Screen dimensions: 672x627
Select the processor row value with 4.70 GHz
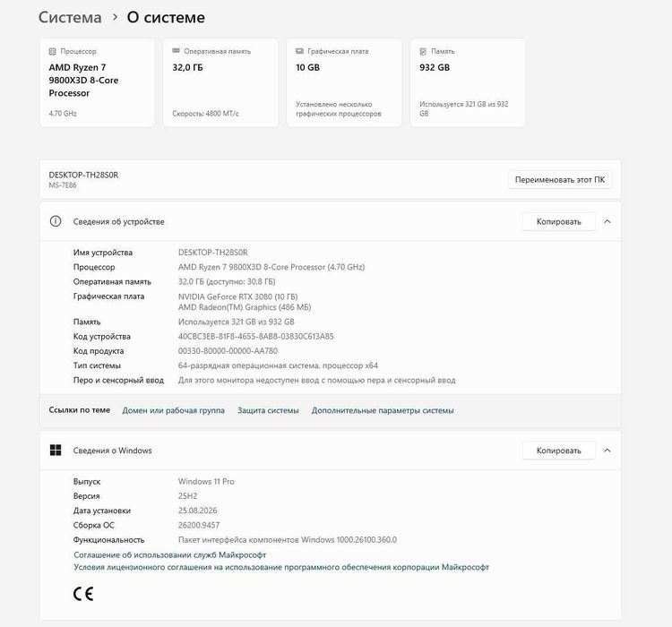[271, 267]
